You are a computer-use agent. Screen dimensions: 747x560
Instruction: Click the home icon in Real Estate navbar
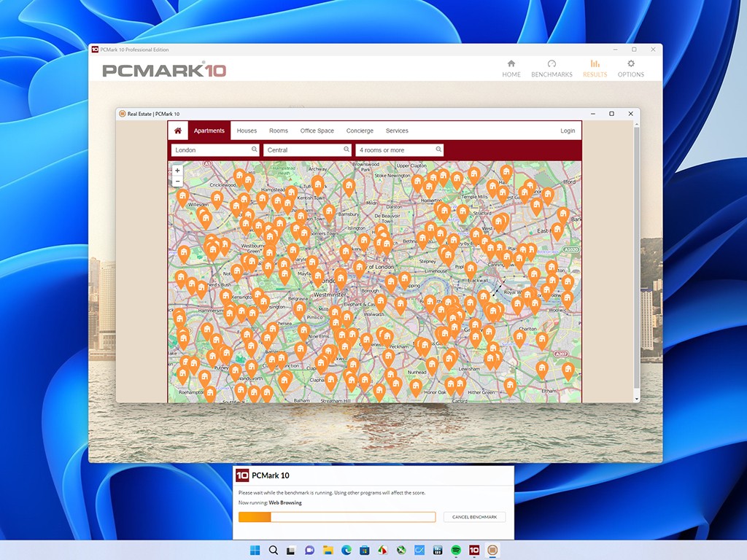pyautogui.click(x=178, y=131)
